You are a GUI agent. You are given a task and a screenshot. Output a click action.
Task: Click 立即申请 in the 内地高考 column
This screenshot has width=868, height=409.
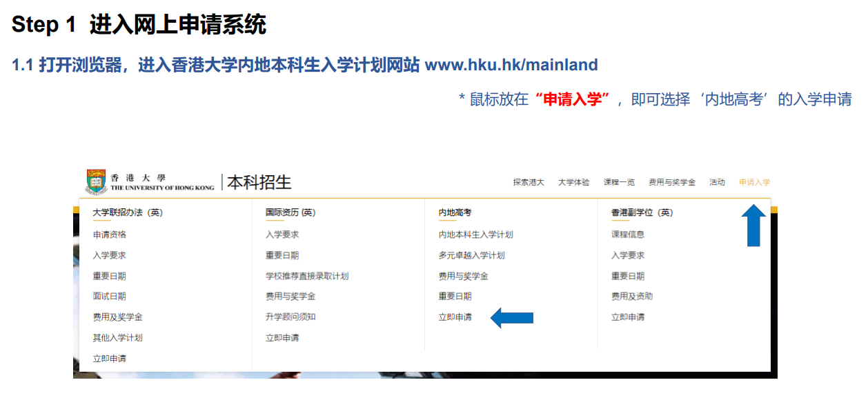click(455, 317)
